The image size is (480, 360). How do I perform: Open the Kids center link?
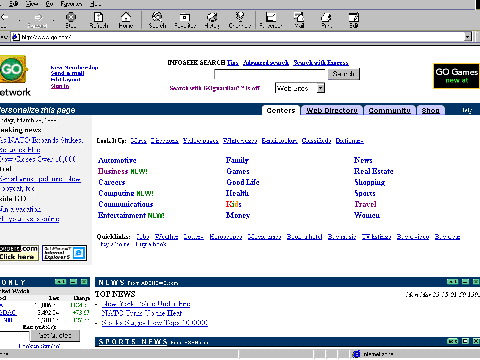point(233,204)
